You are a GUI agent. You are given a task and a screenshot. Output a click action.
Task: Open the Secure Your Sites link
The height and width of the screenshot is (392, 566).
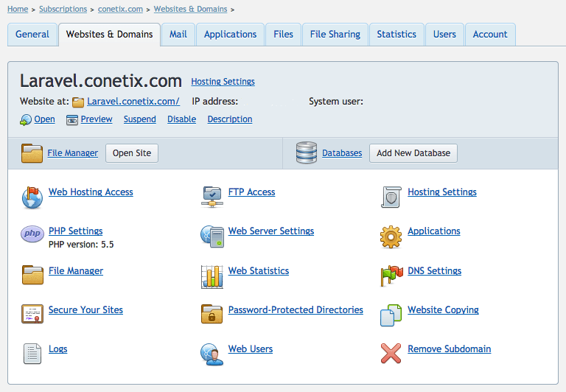tap(86, 309)
